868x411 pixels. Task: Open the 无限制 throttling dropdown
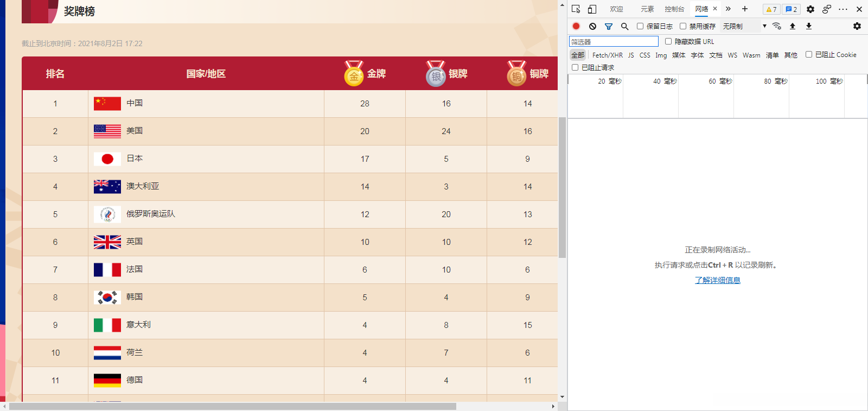(744, 26)
